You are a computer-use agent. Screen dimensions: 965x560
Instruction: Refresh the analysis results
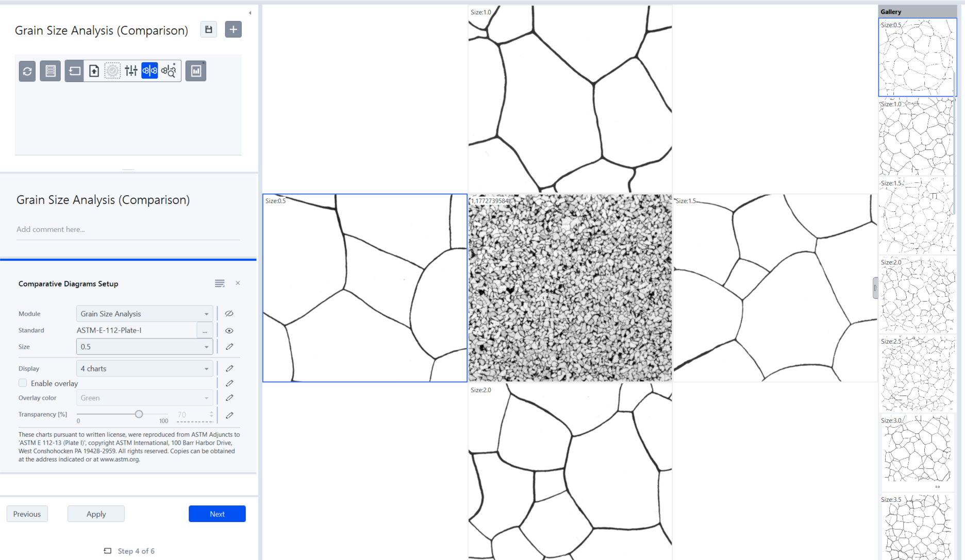tap(27, 71)
